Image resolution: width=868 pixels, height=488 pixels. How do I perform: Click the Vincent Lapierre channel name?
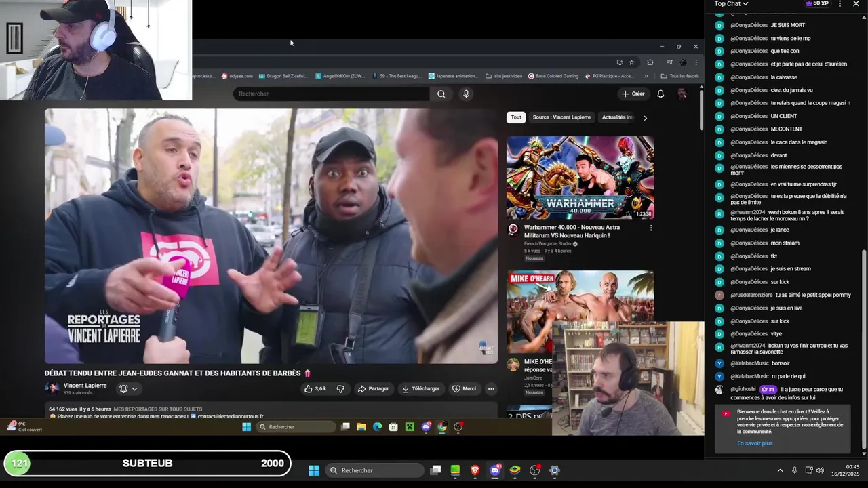tap(85, 386)
